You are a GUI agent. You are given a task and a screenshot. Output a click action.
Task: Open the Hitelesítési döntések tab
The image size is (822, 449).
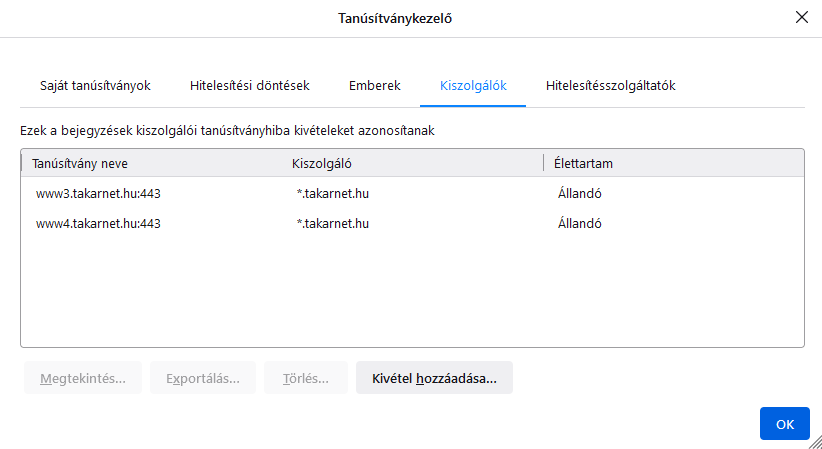[x=249, y=86]
